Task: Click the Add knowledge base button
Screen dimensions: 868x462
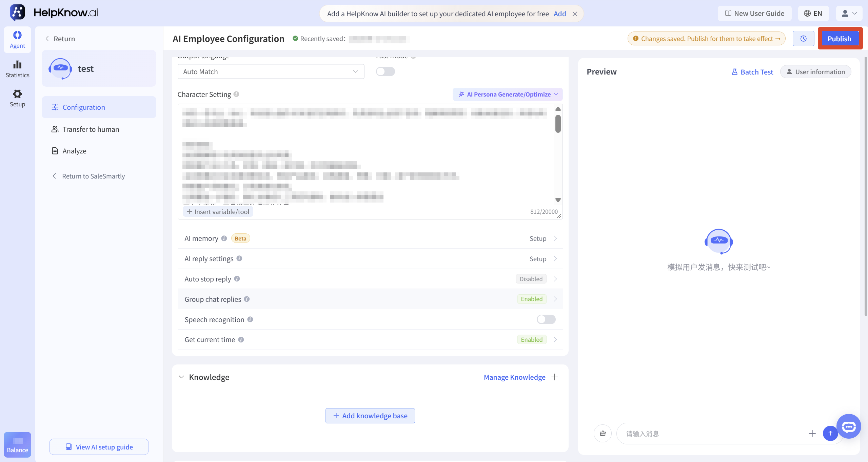Action: (x=370, y=416)
